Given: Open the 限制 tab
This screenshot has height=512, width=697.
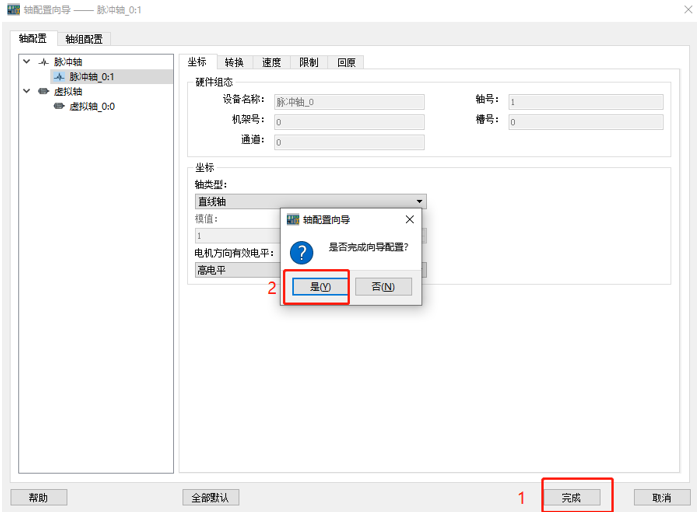Looking at the screenshot, I should click(x=309, y=62).
